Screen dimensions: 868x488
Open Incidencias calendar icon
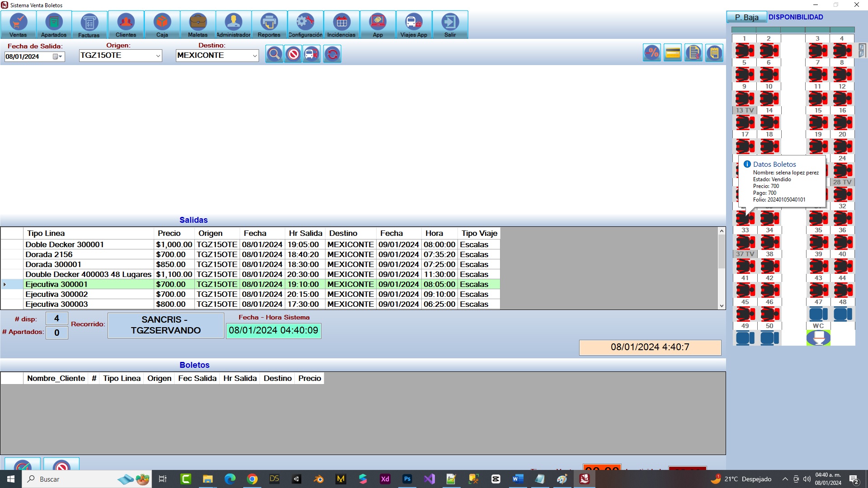pos(341,25)
